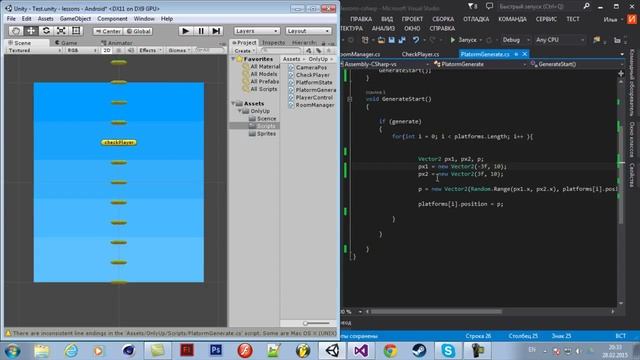This screenshot has width=640, height=360.
Task: Switch to the CheckPlayer.cs editor tab
Action: (x=420, y=54)
